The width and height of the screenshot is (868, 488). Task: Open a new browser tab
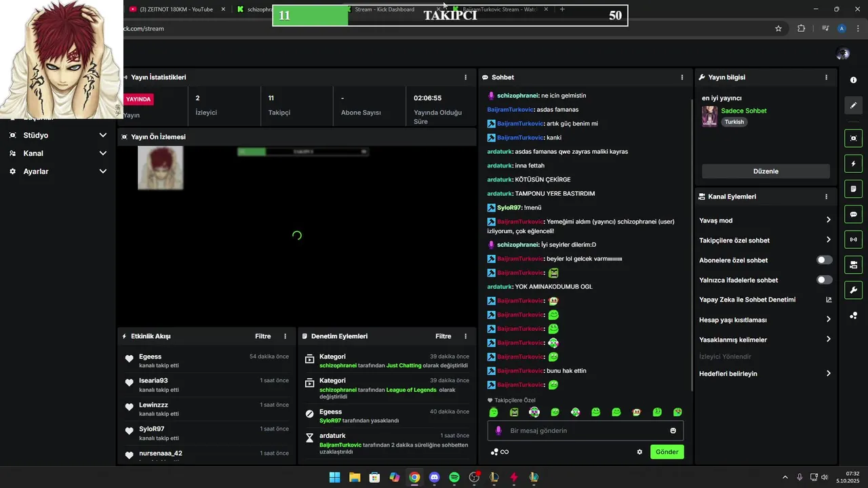(x=562, y=9)
